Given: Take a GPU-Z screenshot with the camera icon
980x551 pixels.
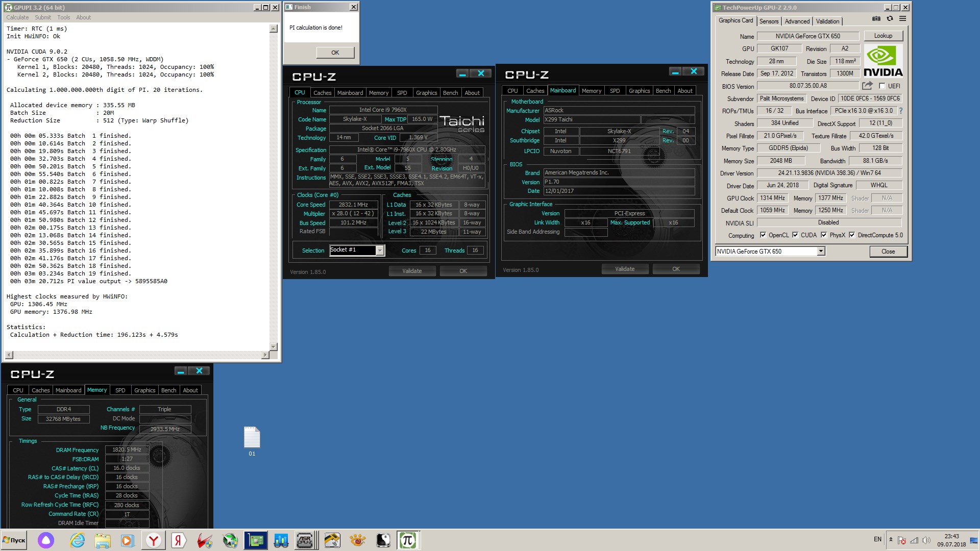Looking at the screenshot, I should [x=876, y=18].
